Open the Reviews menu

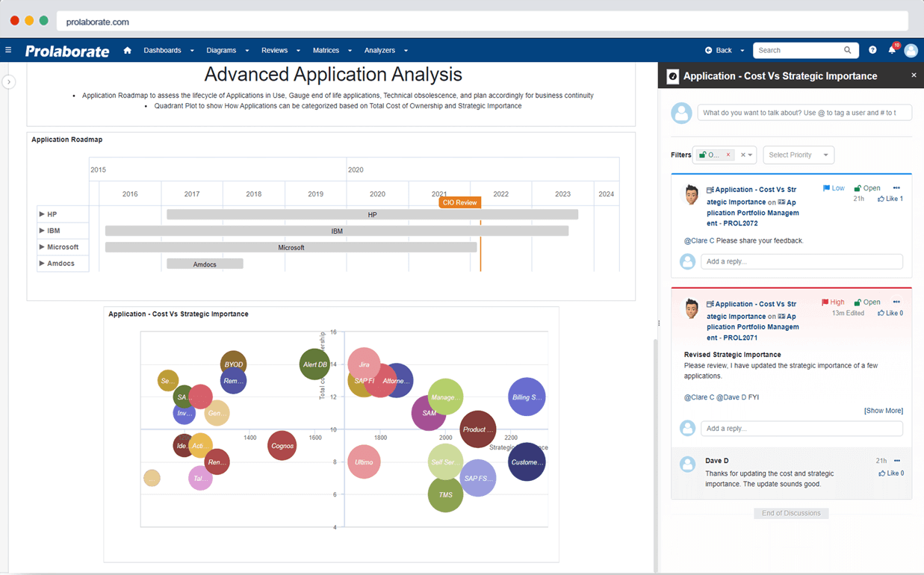pos(280,50)
